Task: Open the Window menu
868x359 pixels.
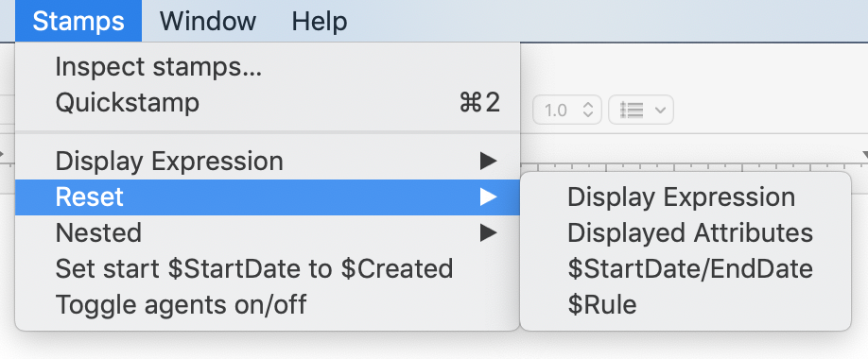Action: pyautogui.click(x=208, y=21)
